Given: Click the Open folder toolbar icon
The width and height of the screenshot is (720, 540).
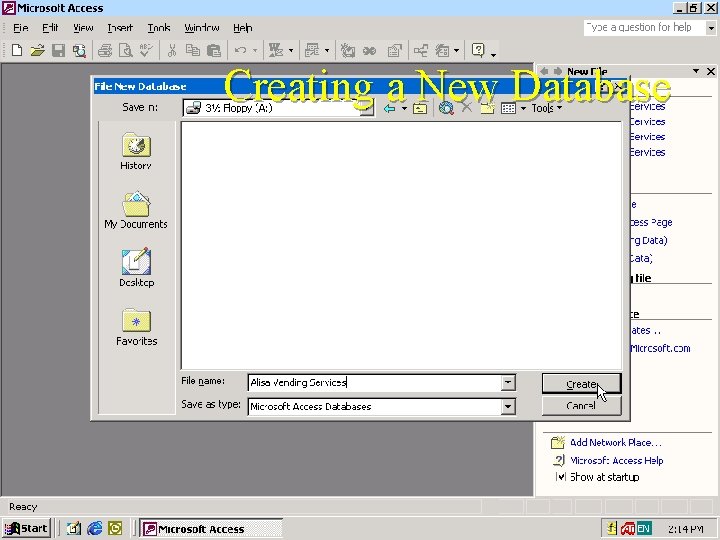Looking at the screenshot, I should [x=37, y=50].
